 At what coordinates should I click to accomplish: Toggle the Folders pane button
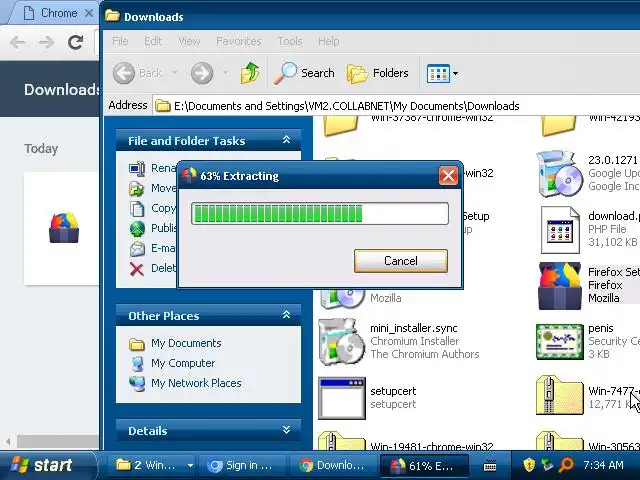pyautogui.click(x=378, y=73)
